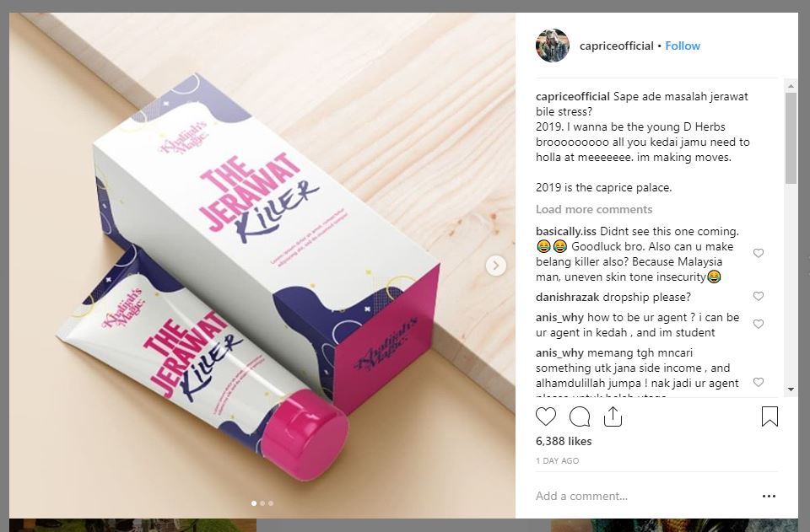This screenshot has height=532, width=810.
Task: Like anis_why agent in kedah comment
Action: click(x=759, y=324)
